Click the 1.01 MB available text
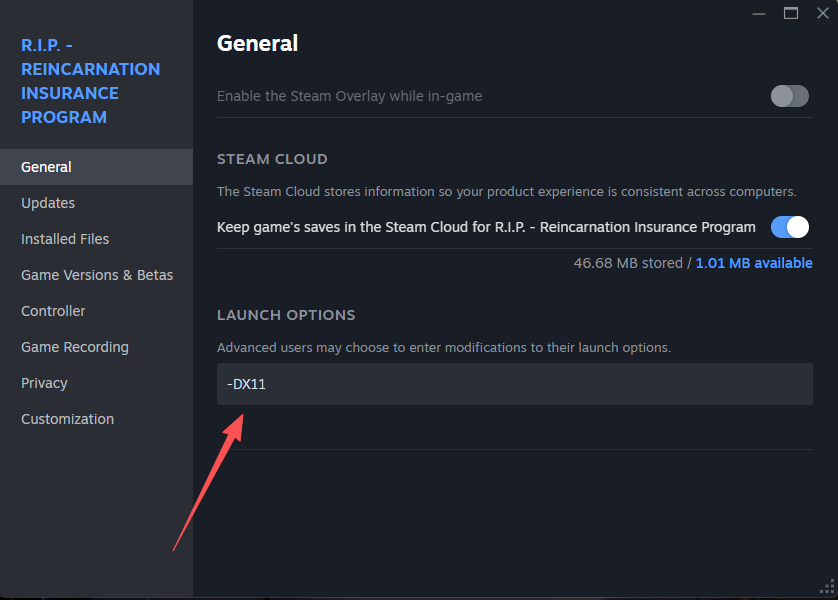 754,263
